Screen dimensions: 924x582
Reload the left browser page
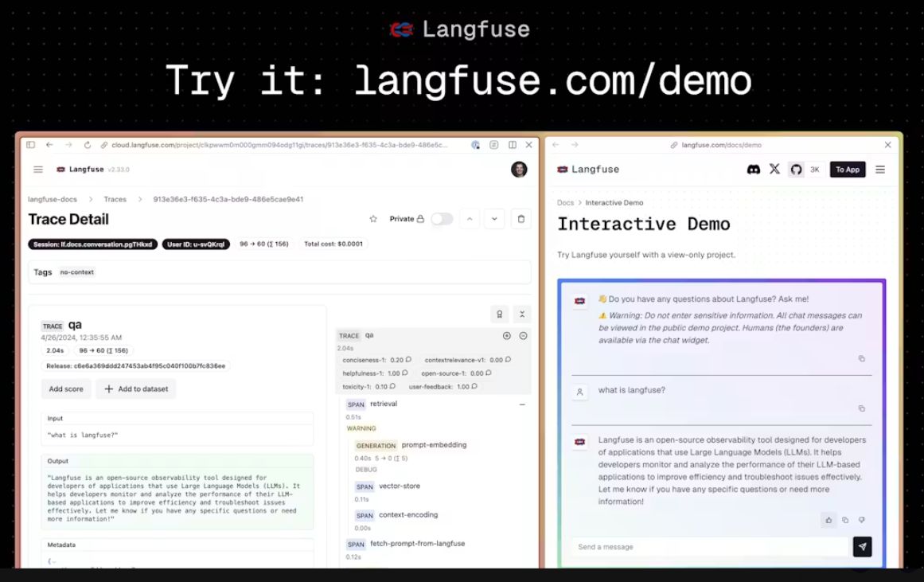(x=88, y=144)
